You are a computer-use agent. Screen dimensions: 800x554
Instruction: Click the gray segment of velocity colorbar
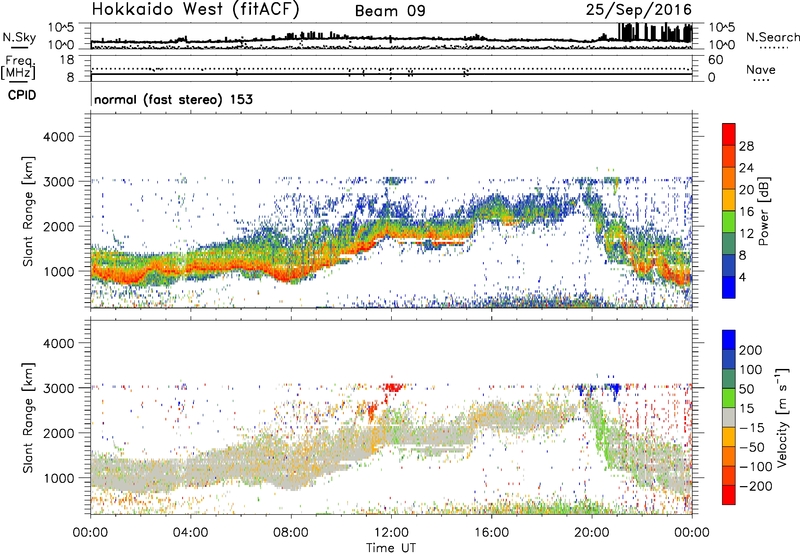(x=729, y=418)
